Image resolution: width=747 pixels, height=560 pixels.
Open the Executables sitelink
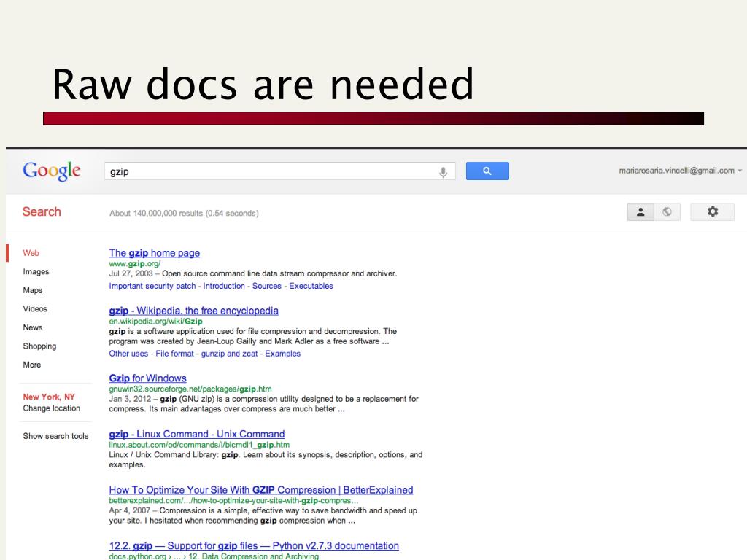coord(311,286)
